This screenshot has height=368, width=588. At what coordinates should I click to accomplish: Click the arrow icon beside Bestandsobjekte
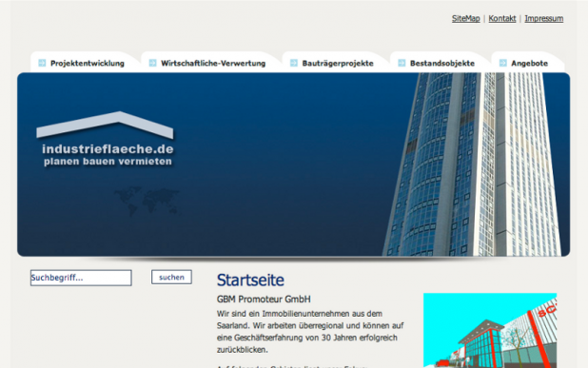point(402,63)
